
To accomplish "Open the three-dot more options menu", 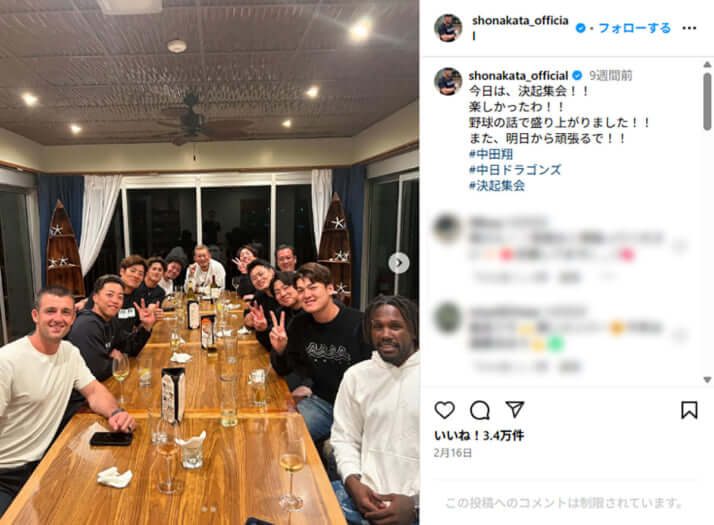I will 689,28.
